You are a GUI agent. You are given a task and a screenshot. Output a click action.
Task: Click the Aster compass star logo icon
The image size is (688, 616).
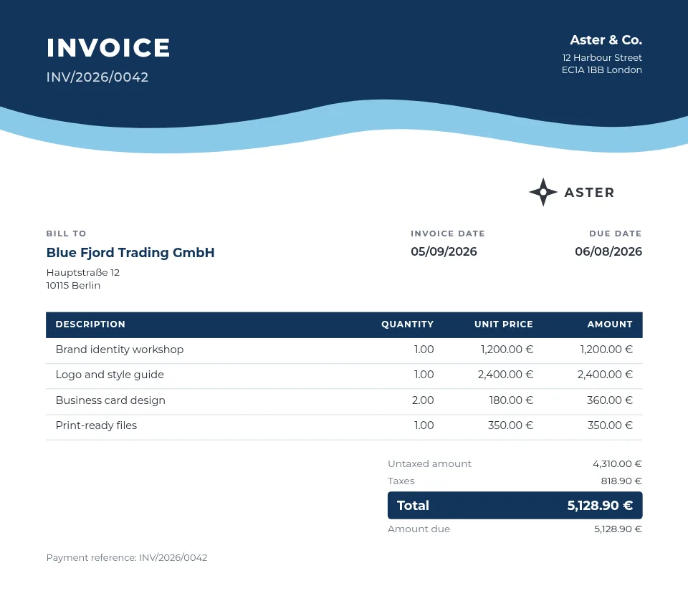pyautogui.click(x=543, y=192)
